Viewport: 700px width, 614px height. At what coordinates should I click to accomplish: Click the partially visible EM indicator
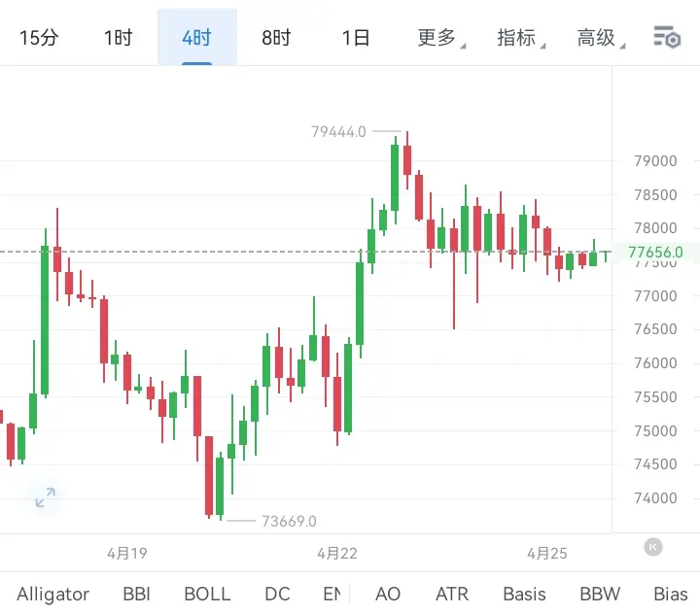click(332, 595)
